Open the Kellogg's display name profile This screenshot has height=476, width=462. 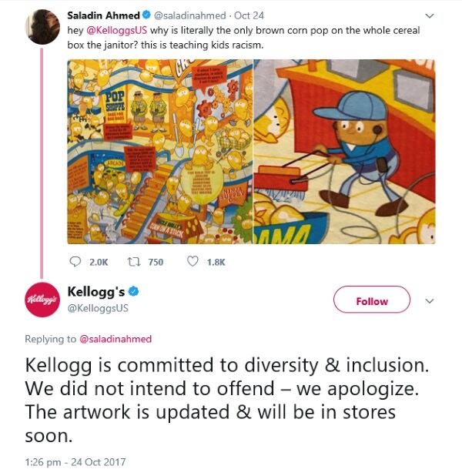coord(95,291)
